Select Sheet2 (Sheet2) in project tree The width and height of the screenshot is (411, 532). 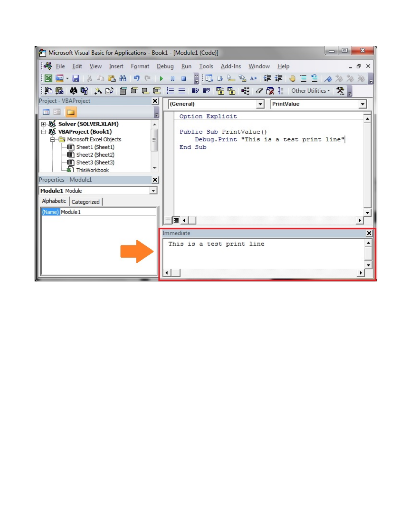click(x=95, y=155)
